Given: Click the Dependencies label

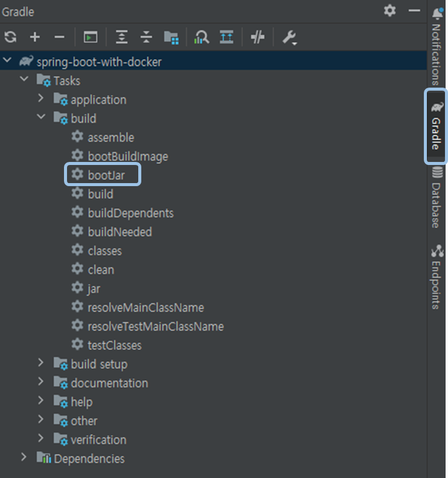Looking at the screenshot, I should tap(89, 459).
